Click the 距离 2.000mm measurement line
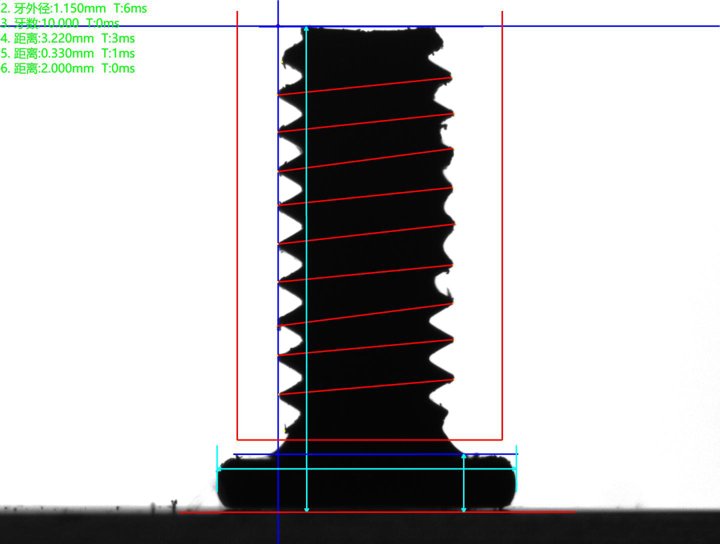The image size is (720, 544). click(x=68, y=68)
